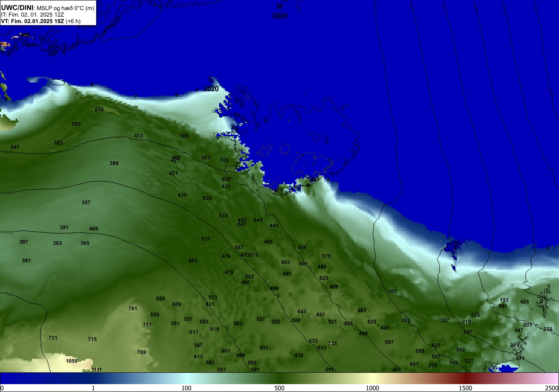This screenshot has height=392, width=559.
Task: Click the height value 1059
Action: pyautogui.click(x=72, y=361)
